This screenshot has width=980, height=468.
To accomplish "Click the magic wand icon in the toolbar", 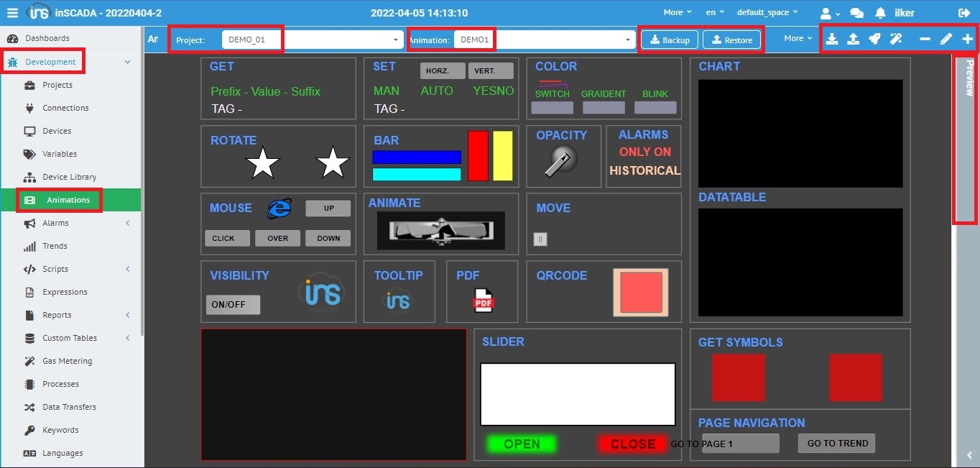I will coord(896,39).
